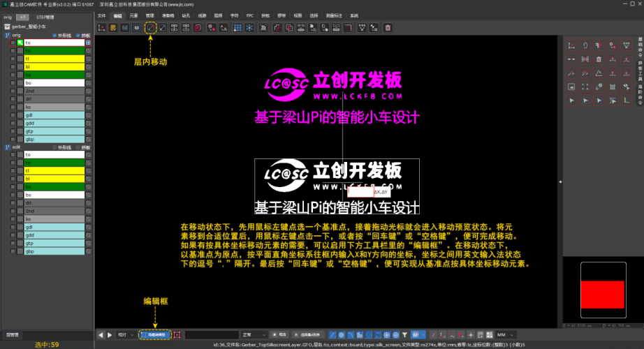This screenshot has width=644, height=349.
Task: Open the 文件 menu
Action: [x=101, y=16]
